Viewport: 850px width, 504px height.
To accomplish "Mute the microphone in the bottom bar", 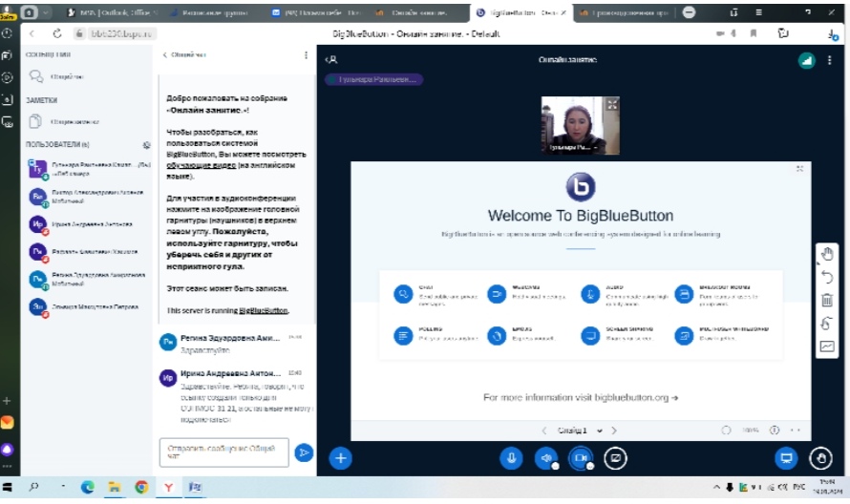I will click(x=512, y=458).
